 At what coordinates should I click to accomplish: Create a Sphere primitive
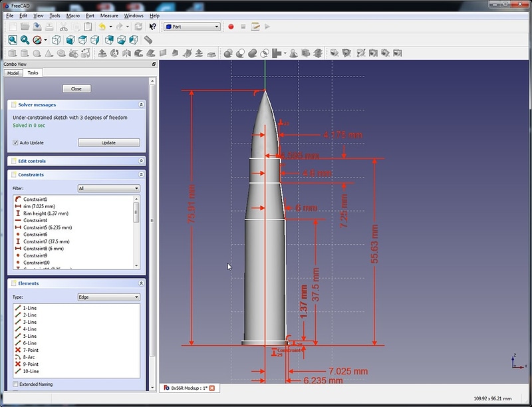click(x=37, y=53)
